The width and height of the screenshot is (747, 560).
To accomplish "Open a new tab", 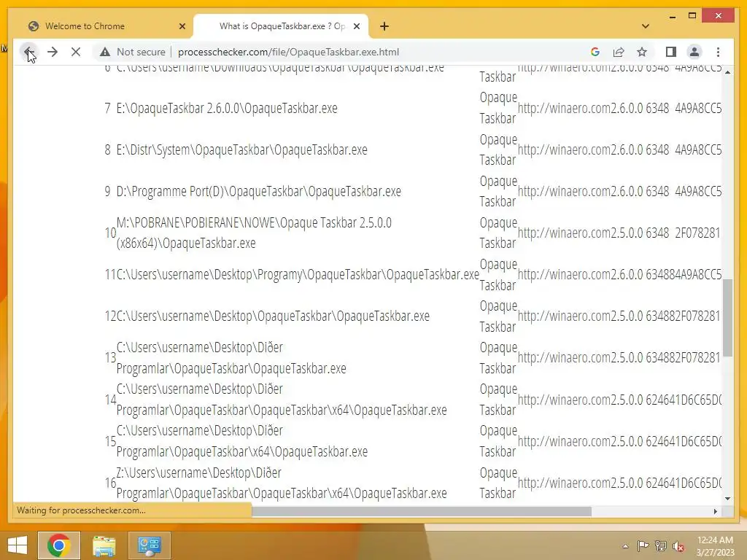I will coord(384,26).
